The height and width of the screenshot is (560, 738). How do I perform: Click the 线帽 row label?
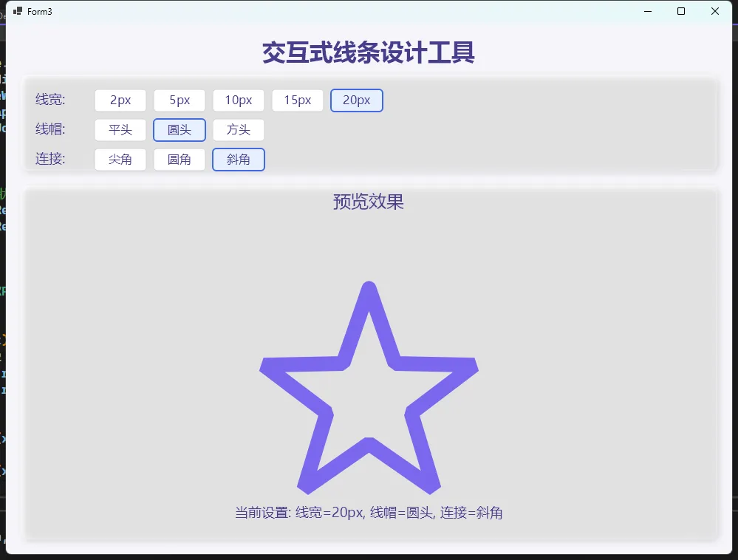click(51, 129)
